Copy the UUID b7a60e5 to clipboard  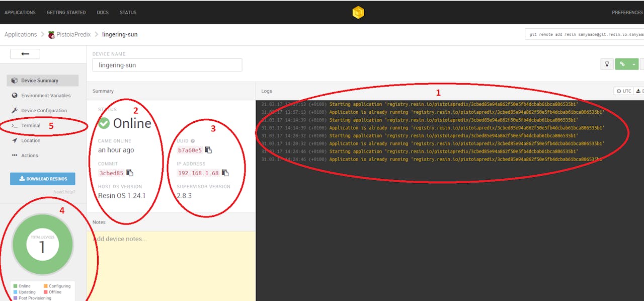(x=208, y=150)
